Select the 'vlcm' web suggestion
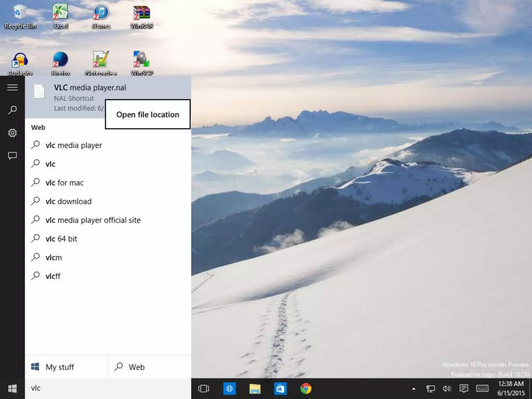532x399 pixels. 108,257
